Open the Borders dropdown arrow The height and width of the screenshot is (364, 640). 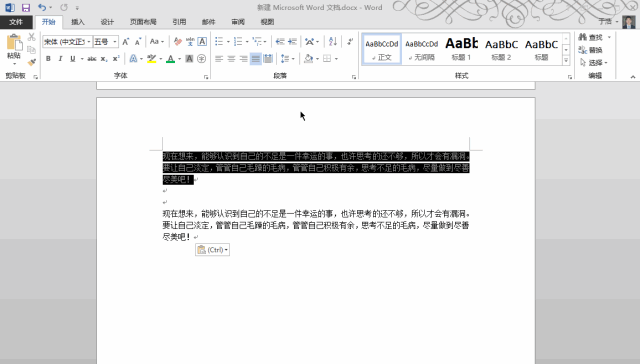coord(336,59)
